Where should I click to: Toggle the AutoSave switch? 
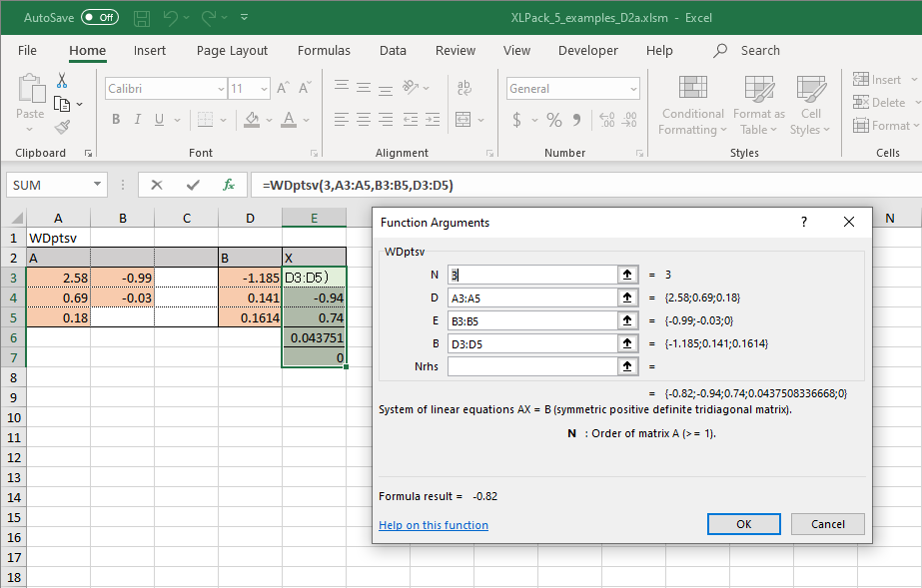[x=99, y=18]
